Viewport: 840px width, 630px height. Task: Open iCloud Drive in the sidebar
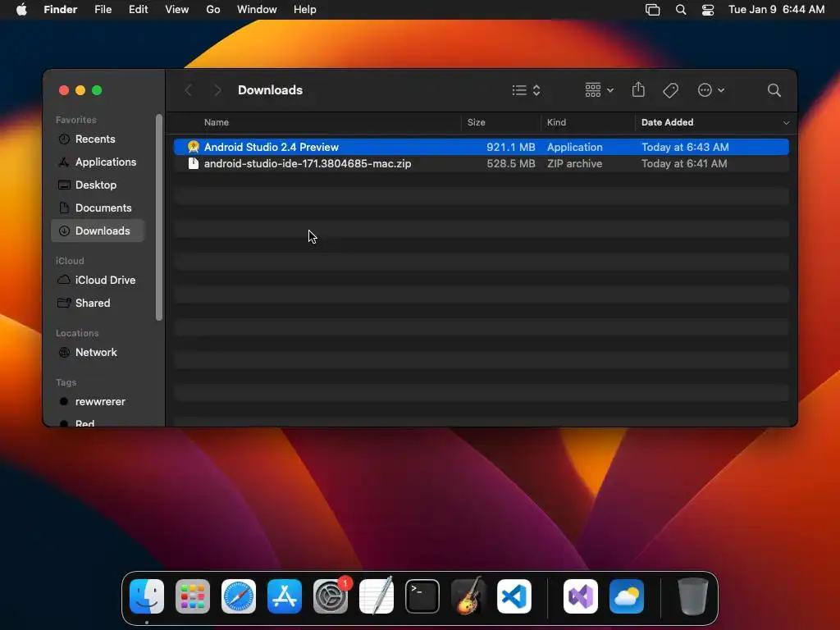click(98, 281)
